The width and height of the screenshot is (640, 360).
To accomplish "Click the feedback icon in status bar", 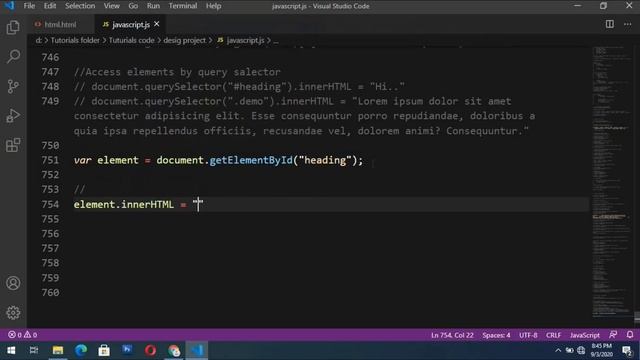I will pyautogui.click(x=613, y=335).
